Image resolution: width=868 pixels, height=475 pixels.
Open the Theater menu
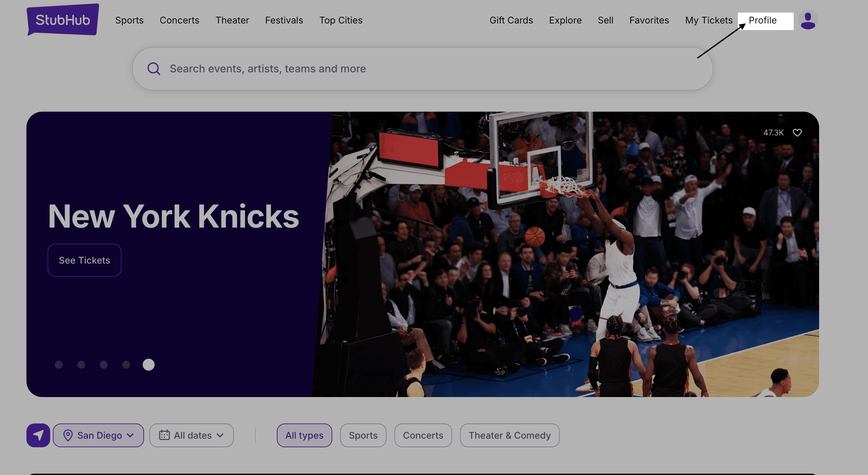tap(232, 20)
